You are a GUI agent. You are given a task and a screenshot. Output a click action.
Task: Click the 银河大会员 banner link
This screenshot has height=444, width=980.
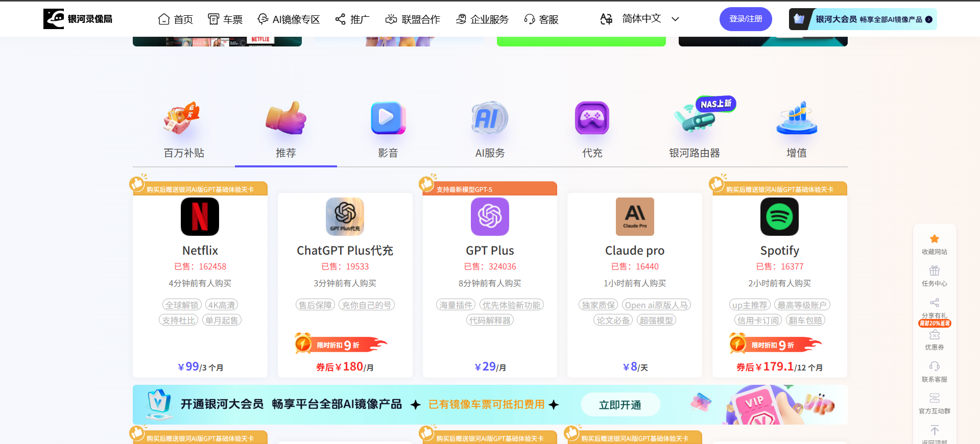point(863,19)
